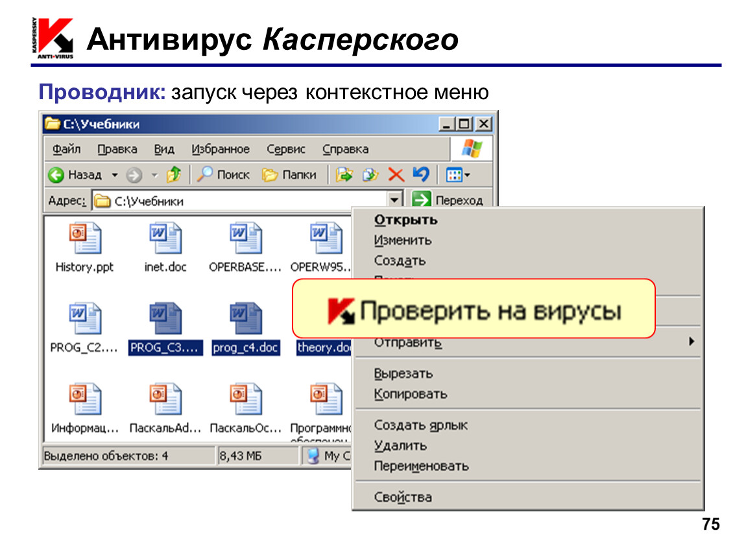Click the red Delete X icon
The height and width of the screenshot is (560, 746).
(396, 174)
